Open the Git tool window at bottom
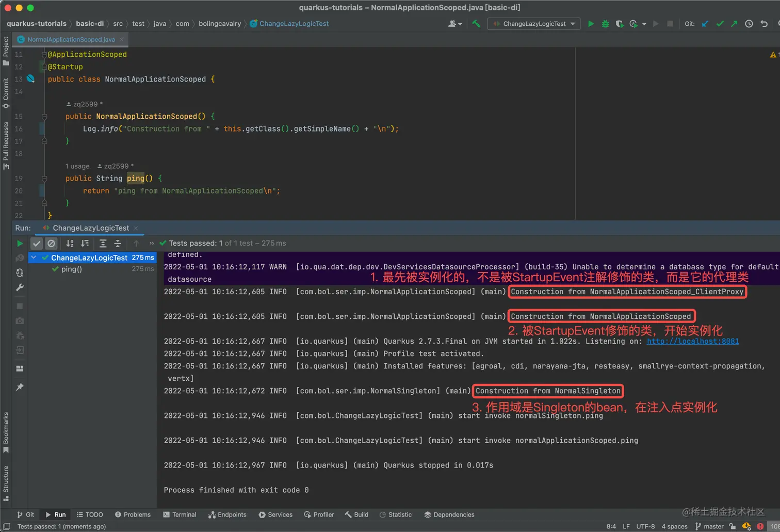Screen dimensions: 780x532 tap(25, 515)
